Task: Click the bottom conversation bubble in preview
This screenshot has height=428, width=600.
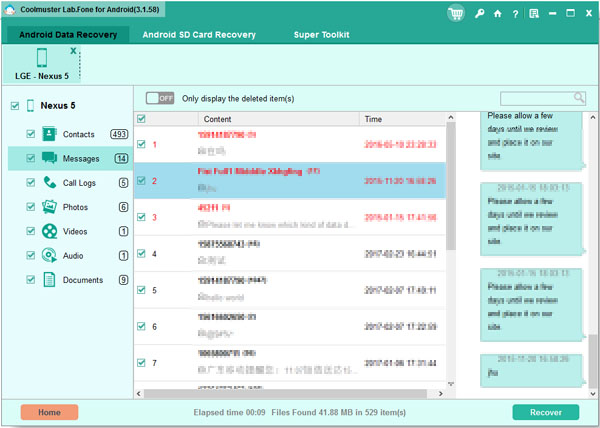Action: (x=532, y=370)
